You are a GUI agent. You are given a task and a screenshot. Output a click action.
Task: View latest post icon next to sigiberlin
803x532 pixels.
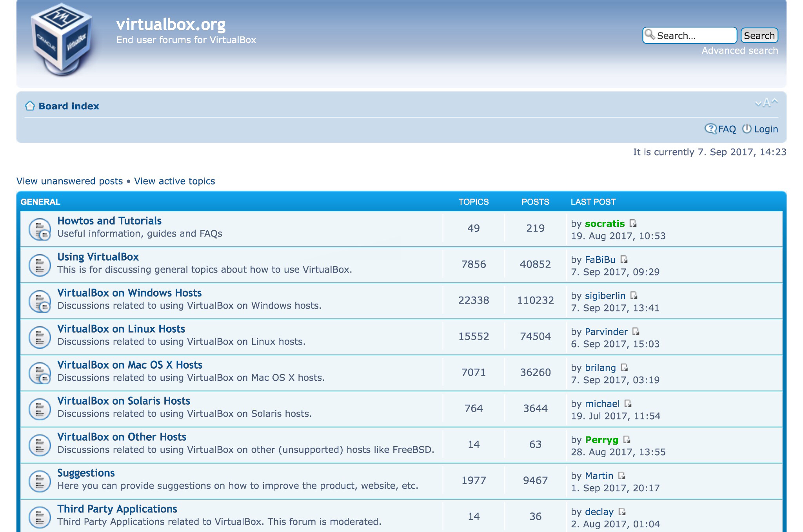(634, 295)
